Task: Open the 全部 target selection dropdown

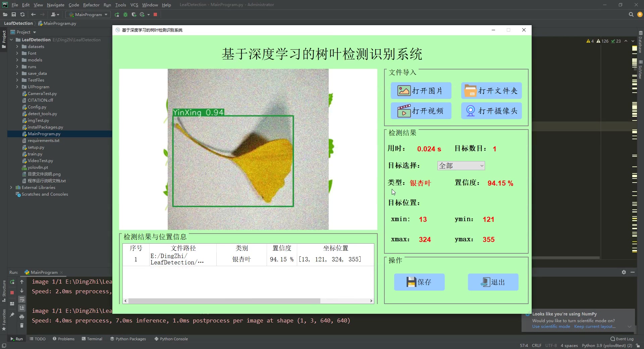Action: click(x=461, y=165)
